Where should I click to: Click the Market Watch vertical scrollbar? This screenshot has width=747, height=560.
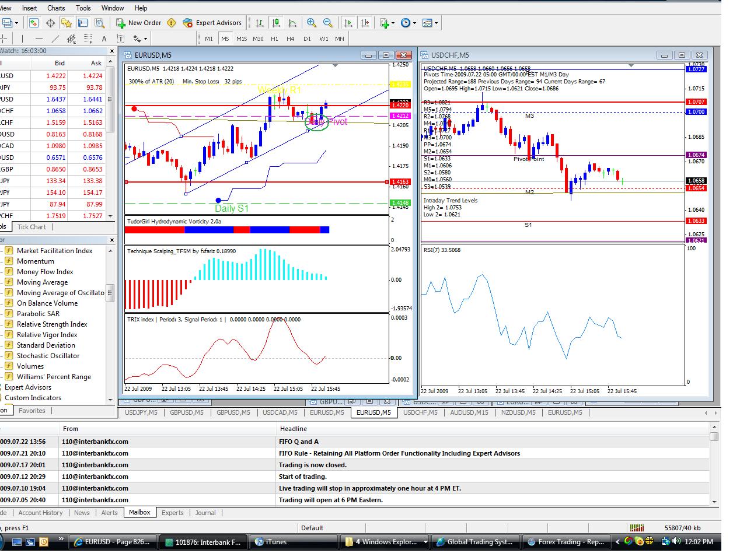point(110,138)
